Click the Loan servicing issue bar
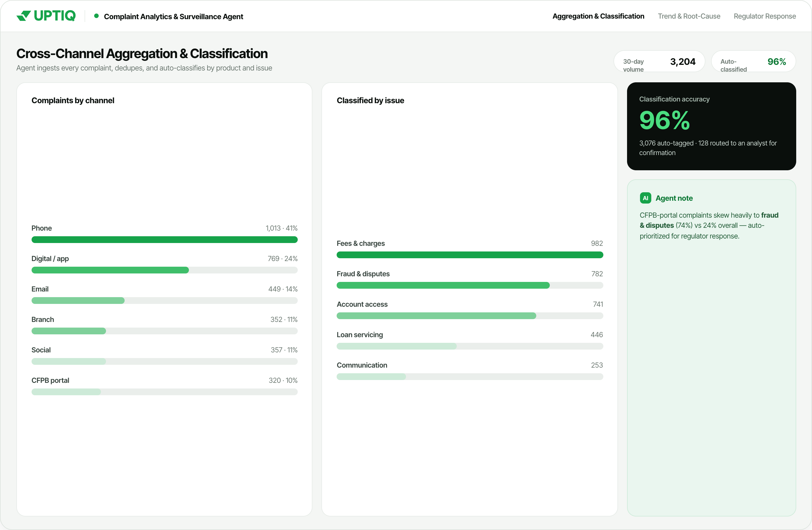 (x=470, y=346)
